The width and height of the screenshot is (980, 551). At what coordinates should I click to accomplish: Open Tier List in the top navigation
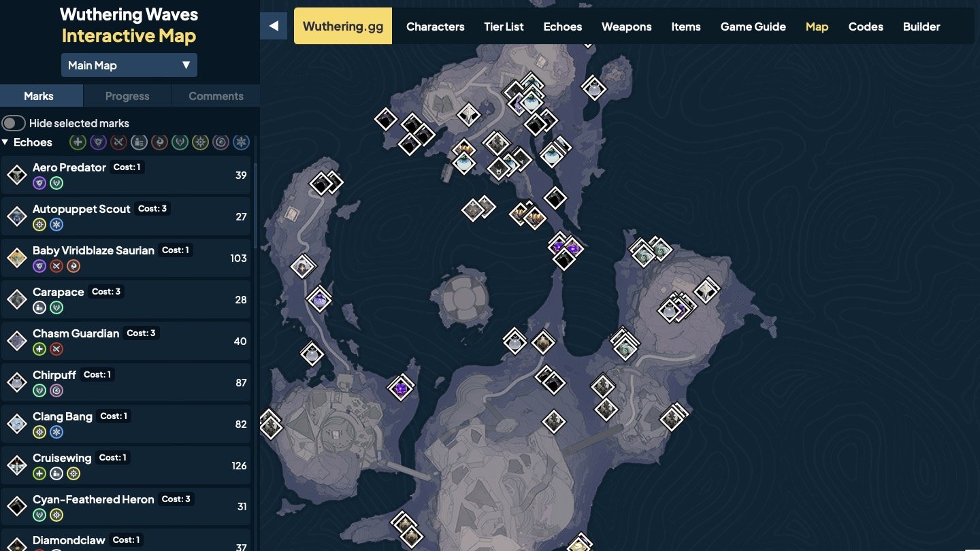[504, 27]
